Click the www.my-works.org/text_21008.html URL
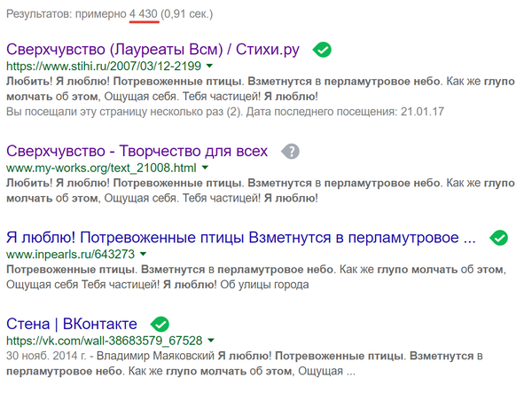This screenshot has width=532, height=393. pyautogui.click(x=100, y=168)
